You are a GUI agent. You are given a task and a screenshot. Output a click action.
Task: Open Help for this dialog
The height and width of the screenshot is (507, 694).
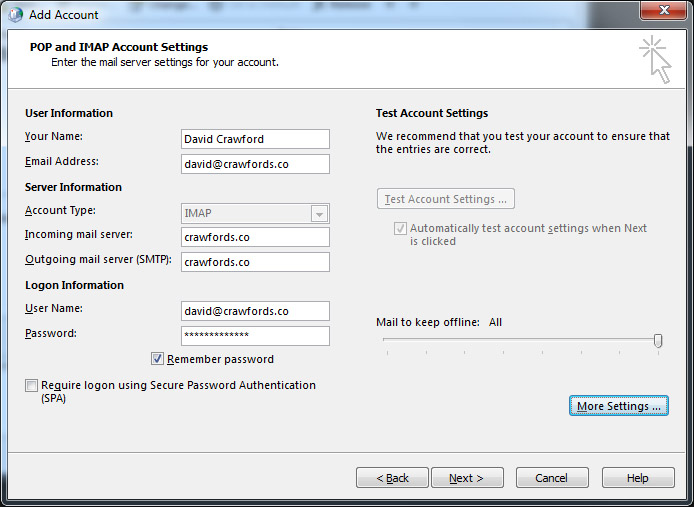(638, 478)
